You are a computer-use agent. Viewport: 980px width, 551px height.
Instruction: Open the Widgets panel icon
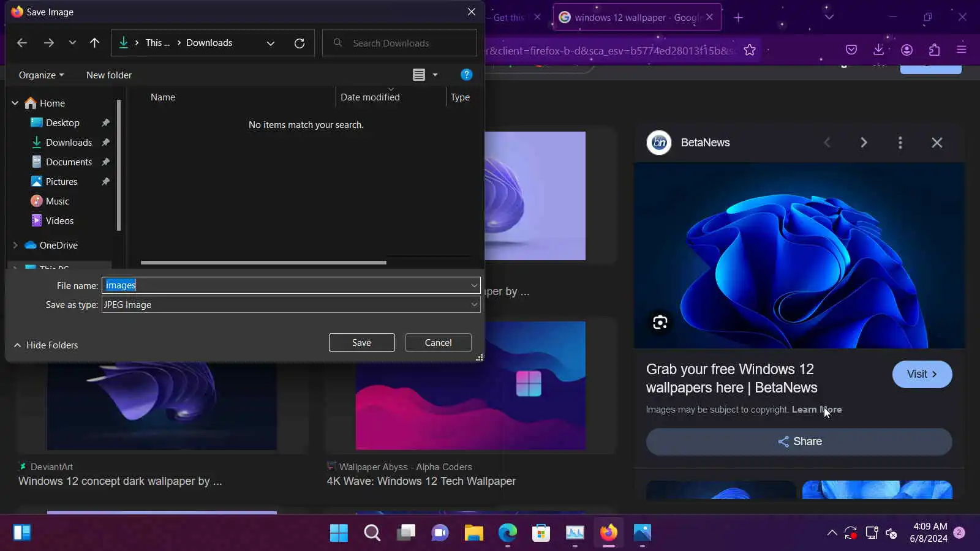click(x=22, y=533)
